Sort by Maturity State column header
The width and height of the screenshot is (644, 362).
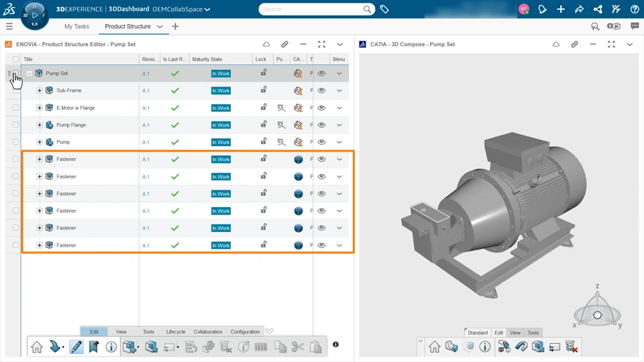pyautogui.click(x=207, y=59)
